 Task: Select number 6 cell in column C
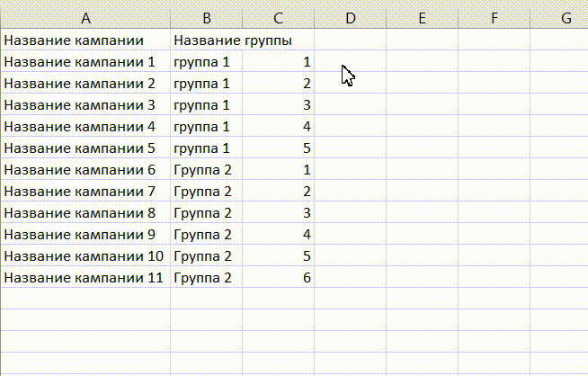tap(278, 278)
